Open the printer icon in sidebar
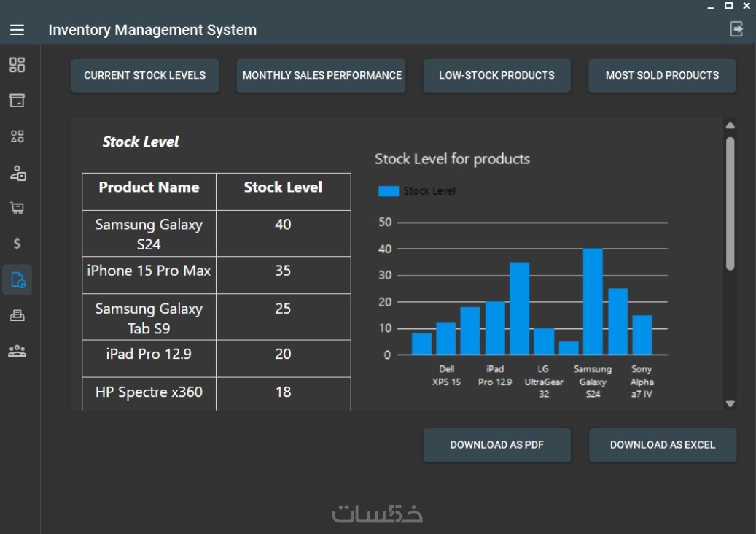The width and height of the screenshot is (756, 534). 17,315
